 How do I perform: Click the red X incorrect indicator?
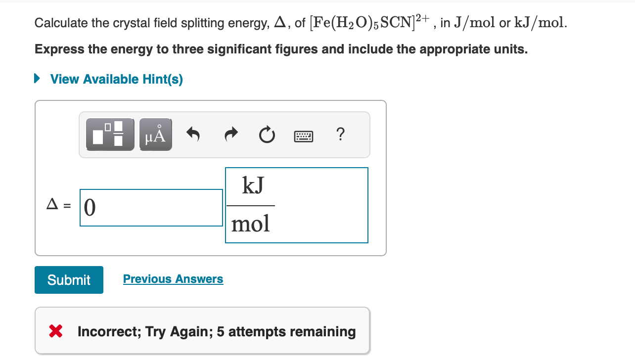[x=55, y=331]
